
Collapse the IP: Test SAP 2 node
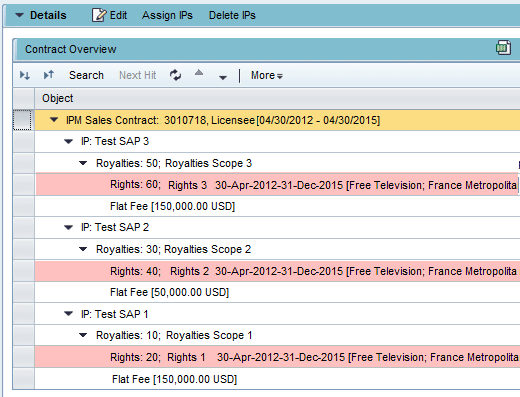point(68,228)
